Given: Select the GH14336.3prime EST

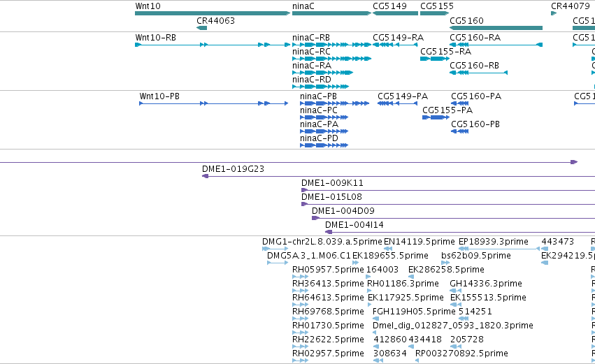Looking at the screenshot, I should click(455, 291).
